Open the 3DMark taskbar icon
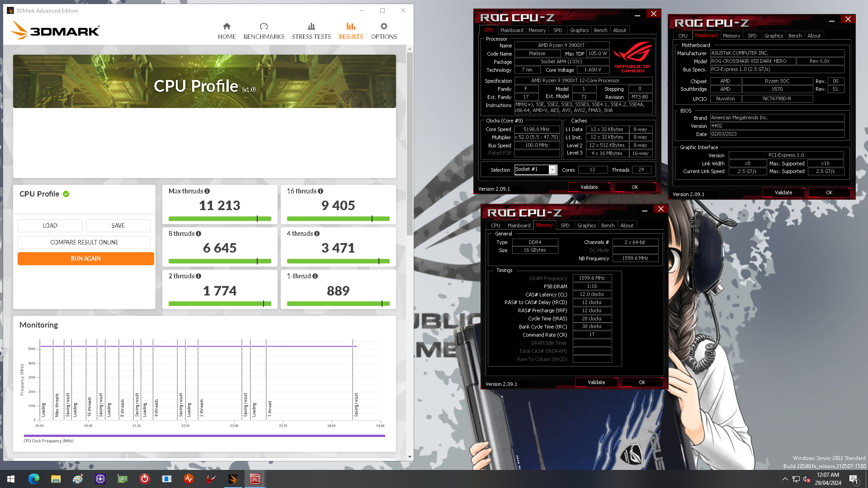Image resolution: width=868 pixels, height=488 pixels. pos(233,479)
